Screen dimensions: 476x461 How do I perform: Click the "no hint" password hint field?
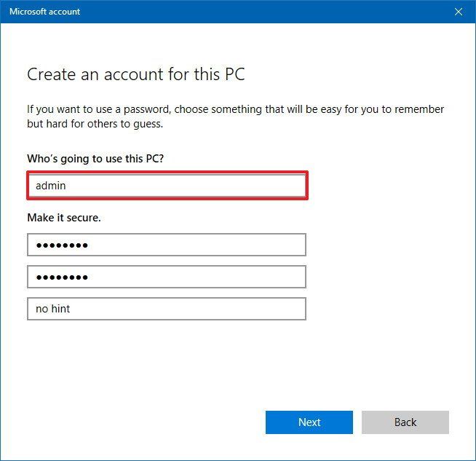[166, 309]
